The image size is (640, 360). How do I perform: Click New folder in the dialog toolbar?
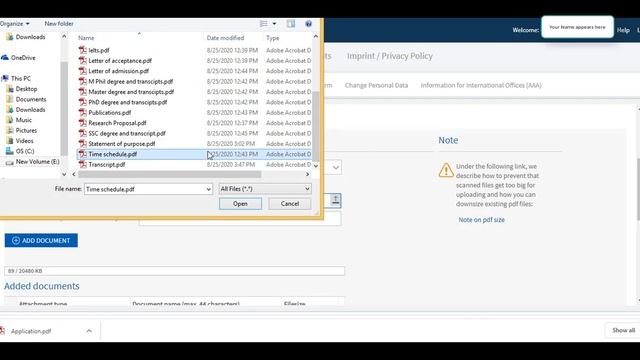[59, 24]
